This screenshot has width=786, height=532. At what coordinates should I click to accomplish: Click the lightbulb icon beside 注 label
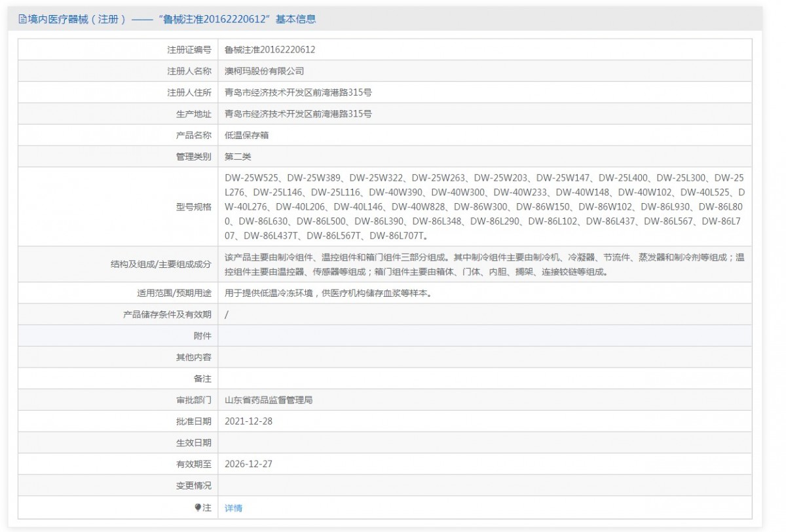pyautogui.click(x=198, y=508)
